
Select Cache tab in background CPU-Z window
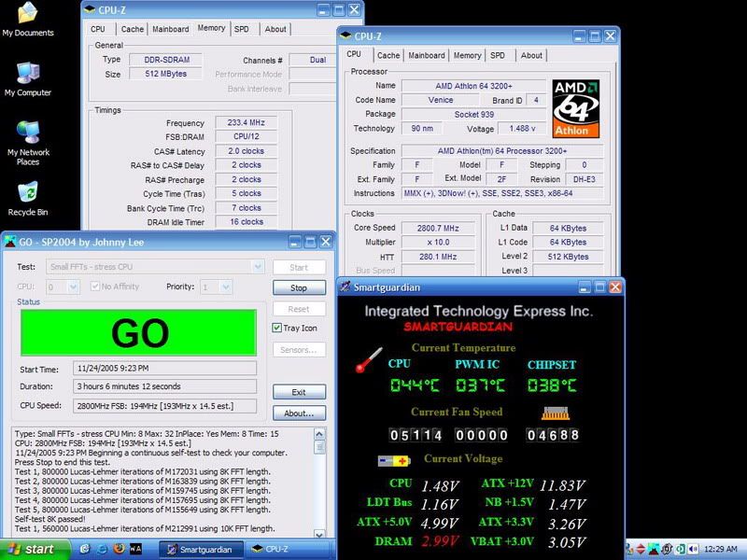pos(132,29)
